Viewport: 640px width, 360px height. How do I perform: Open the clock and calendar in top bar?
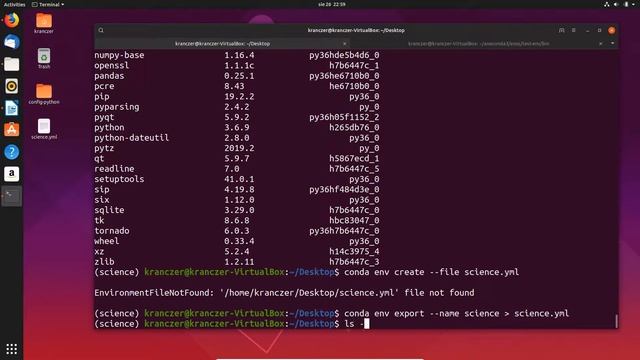331,4
